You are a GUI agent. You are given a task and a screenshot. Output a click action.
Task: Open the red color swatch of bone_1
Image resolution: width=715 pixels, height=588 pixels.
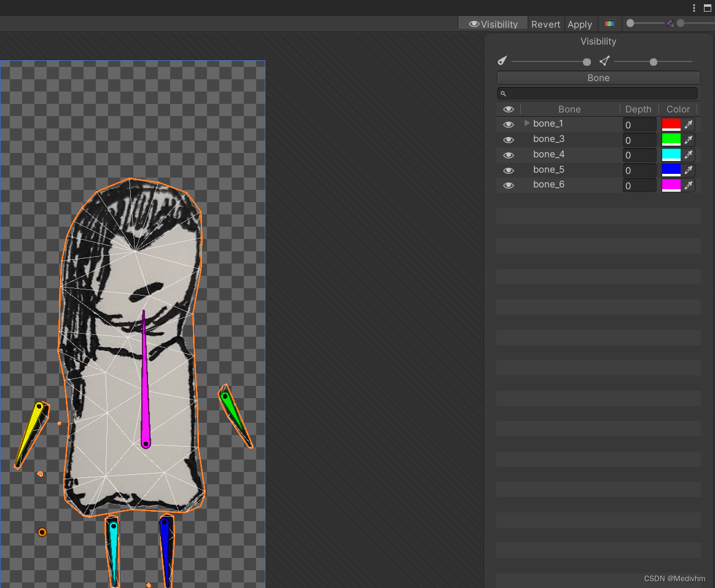pos(671,124)
